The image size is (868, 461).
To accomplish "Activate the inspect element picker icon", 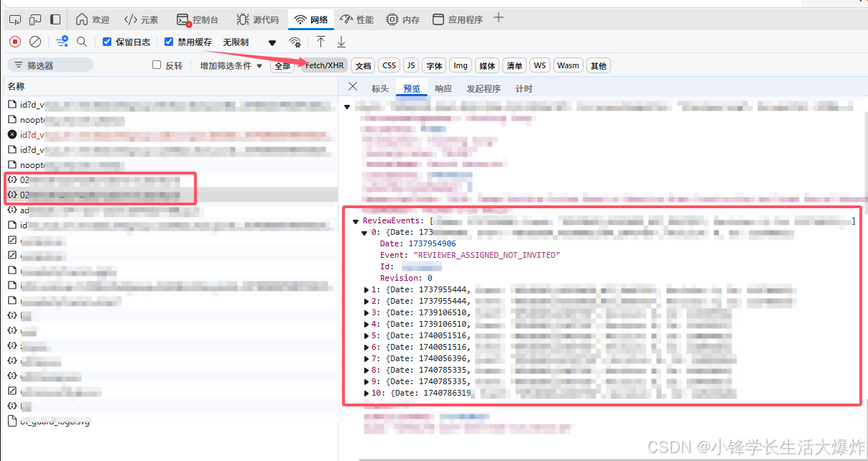I will pyautogui.click(x=15, y=19).
